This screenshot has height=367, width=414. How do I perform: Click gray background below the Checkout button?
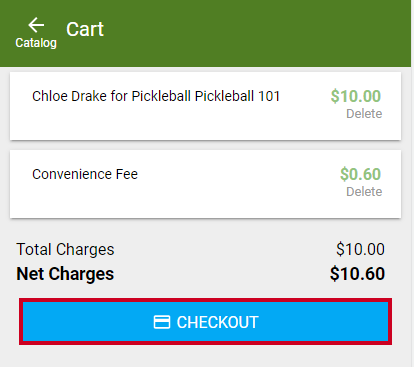(205, 357)
